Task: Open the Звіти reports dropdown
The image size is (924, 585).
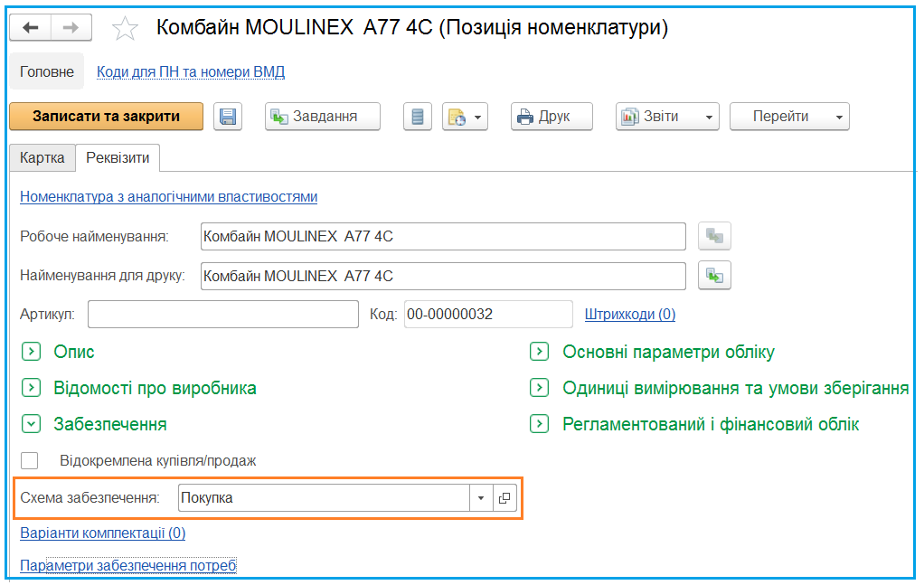Action: tap(667, 117)
